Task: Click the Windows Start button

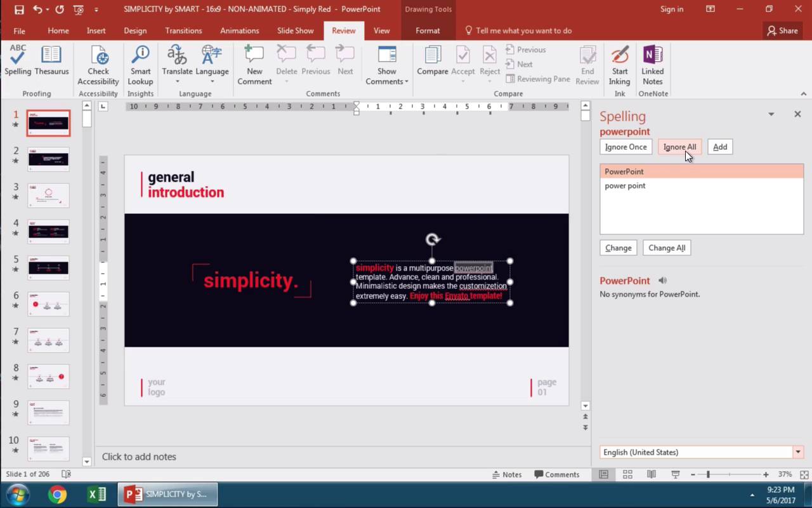Action: [x=17, y=494]
